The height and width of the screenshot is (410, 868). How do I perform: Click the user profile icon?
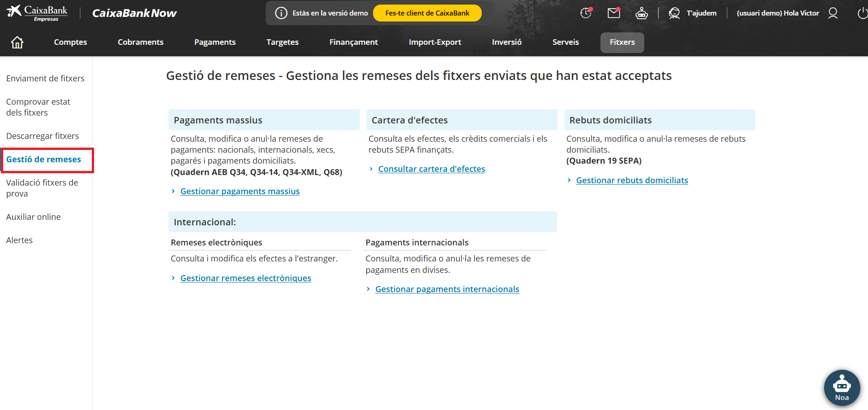[833, 13]
